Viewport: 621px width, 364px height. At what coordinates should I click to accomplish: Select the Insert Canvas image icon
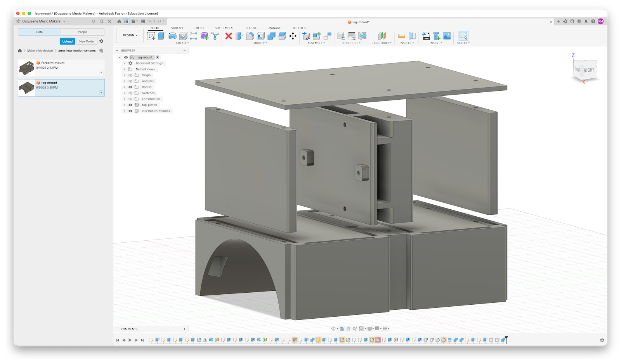[x=447, y=36]
